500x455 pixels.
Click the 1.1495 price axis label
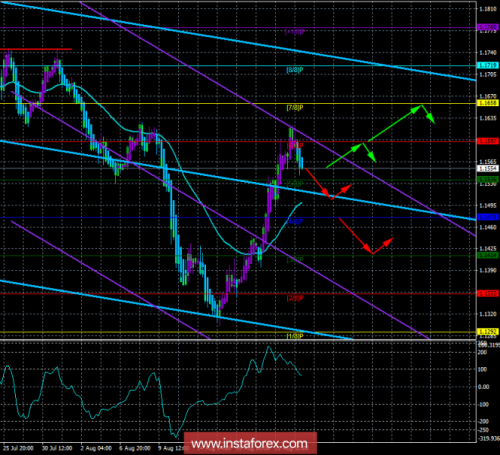click(x=488, y=205)
